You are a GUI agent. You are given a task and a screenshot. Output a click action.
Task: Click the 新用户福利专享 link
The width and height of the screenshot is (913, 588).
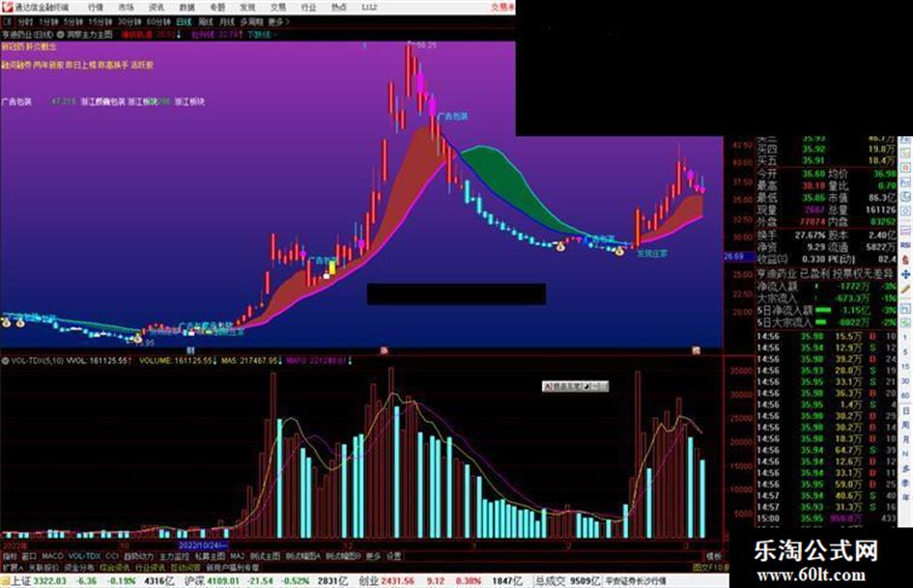click(x=232, y=567)
